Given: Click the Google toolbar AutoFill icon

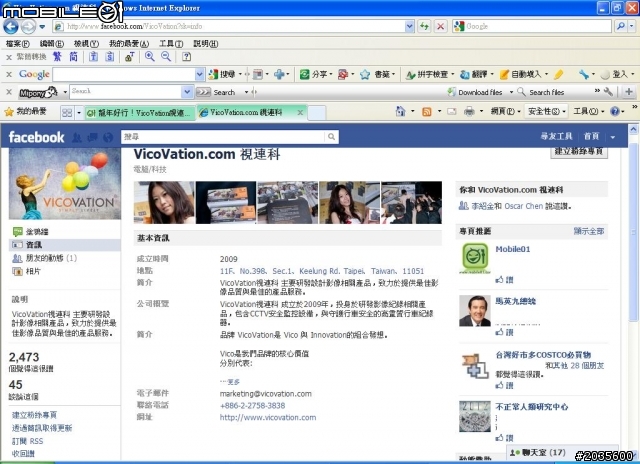Looking at the screenshot, I should coord(504,74).
